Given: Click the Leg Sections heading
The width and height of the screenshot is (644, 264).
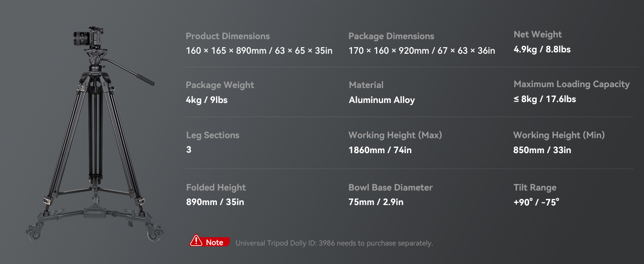Looking at the screenshot, I should 212,135.
